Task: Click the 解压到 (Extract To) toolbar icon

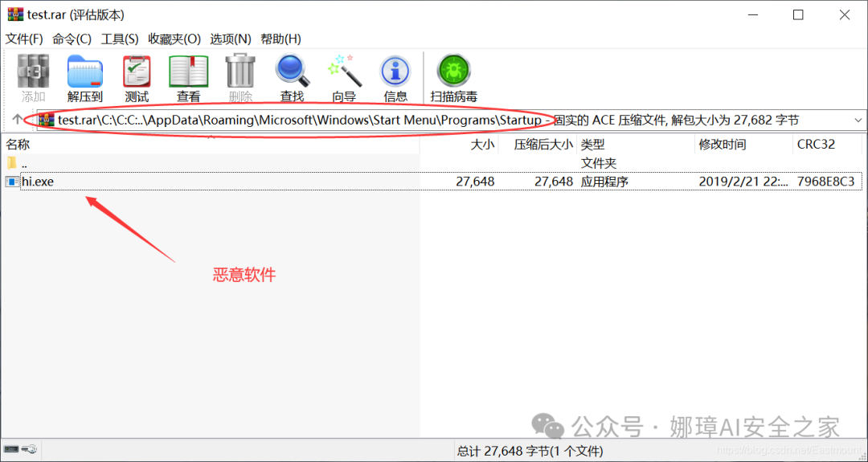Action: tap(84, 72)
